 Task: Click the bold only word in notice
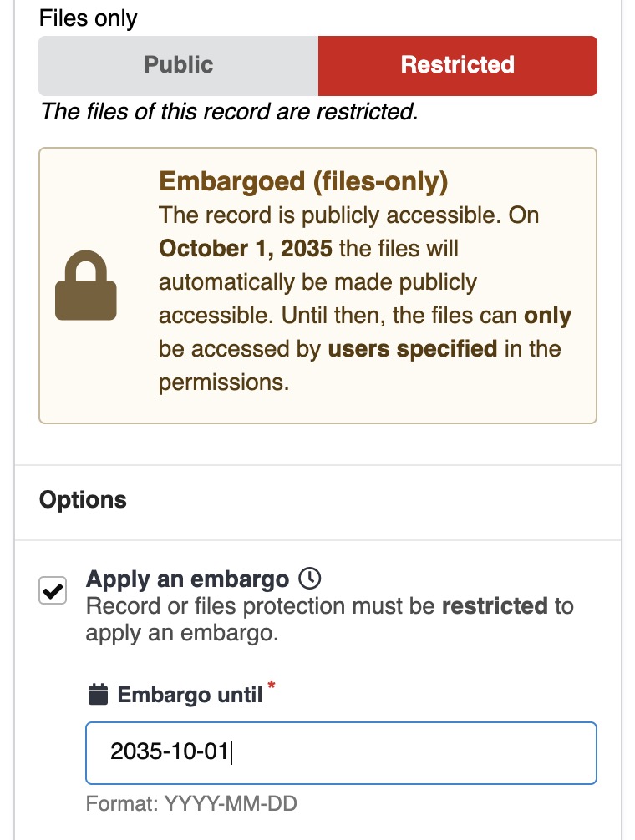pyautogui.click(x=547, y=316)
